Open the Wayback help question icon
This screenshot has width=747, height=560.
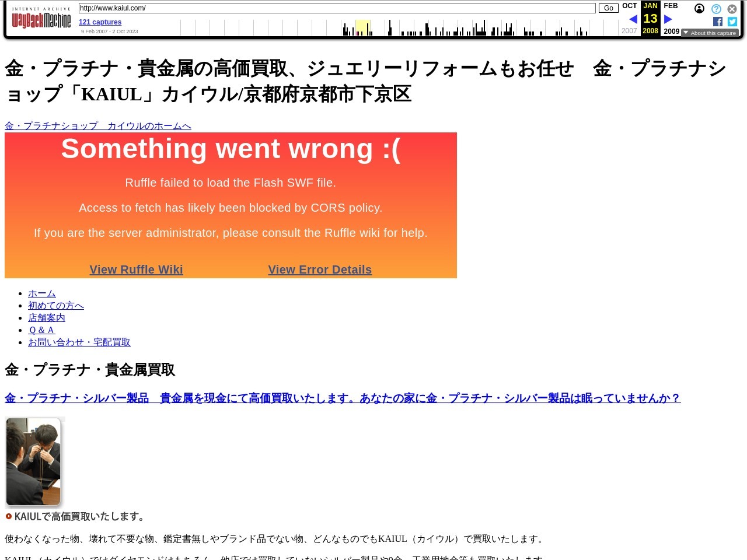[x=716, y=9]
